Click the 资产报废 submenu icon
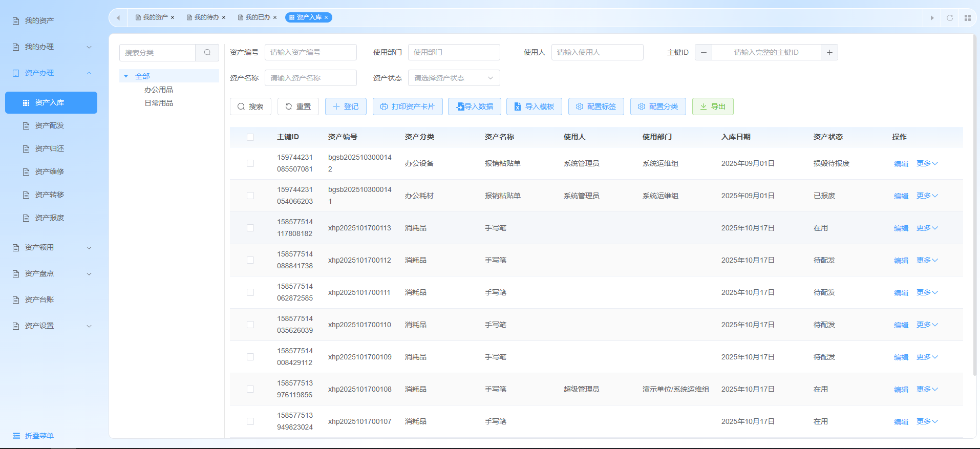Viewport: 980px width, 449px height. [x=26, y=218]
